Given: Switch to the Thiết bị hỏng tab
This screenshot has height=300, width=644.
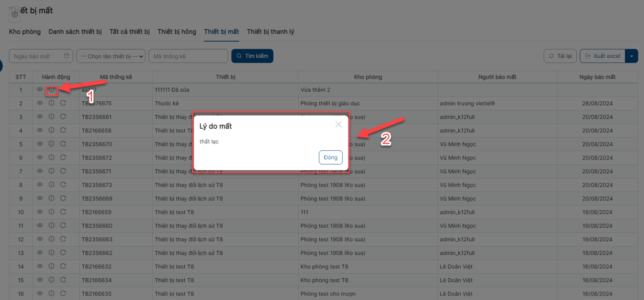Looking at the screenshot, I should point(177,32).
